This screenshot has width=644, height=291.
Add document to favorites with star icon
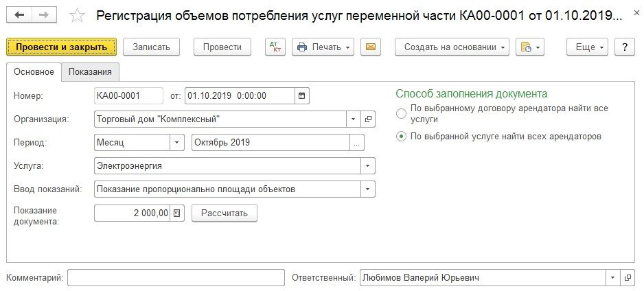[x=78, y=15]
